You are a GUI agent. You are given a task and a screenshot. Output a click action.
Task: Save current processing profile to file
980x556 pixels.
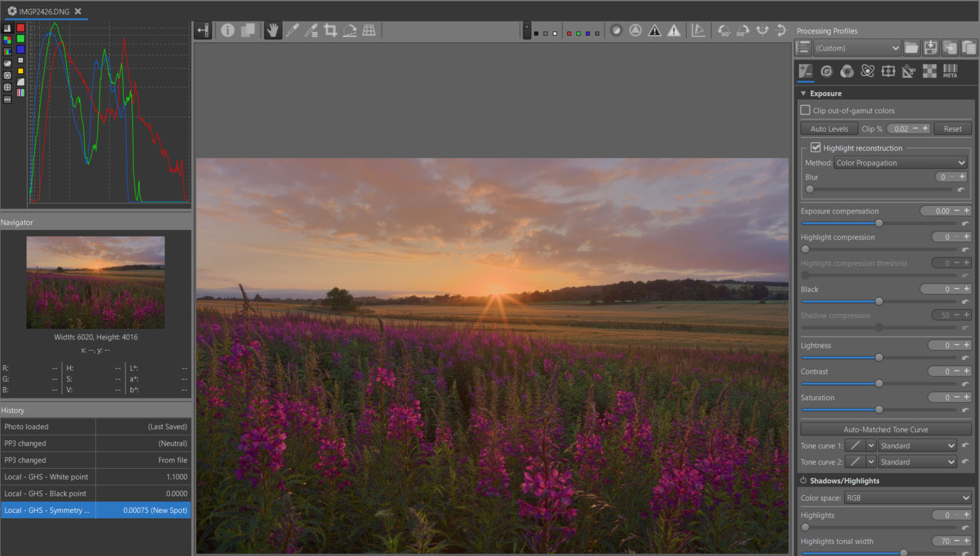click(x=930, y=48)
